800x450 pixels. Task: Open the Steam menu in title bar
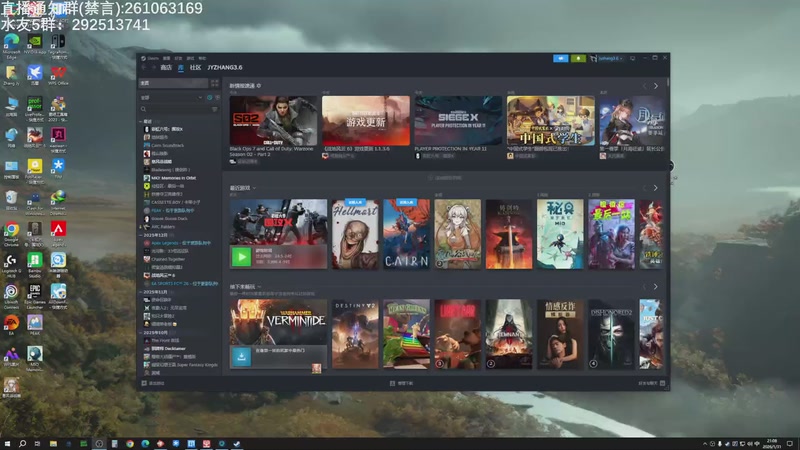tap(151, 58)
